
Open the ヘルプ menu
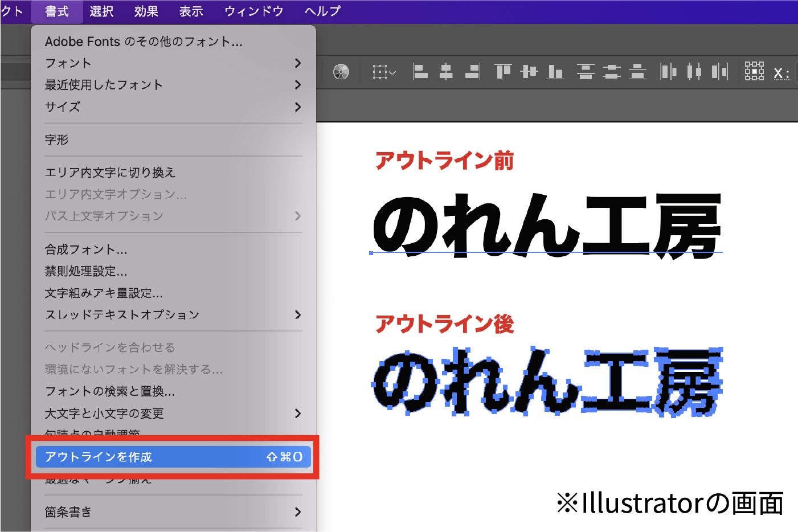(x=322, y=11)
